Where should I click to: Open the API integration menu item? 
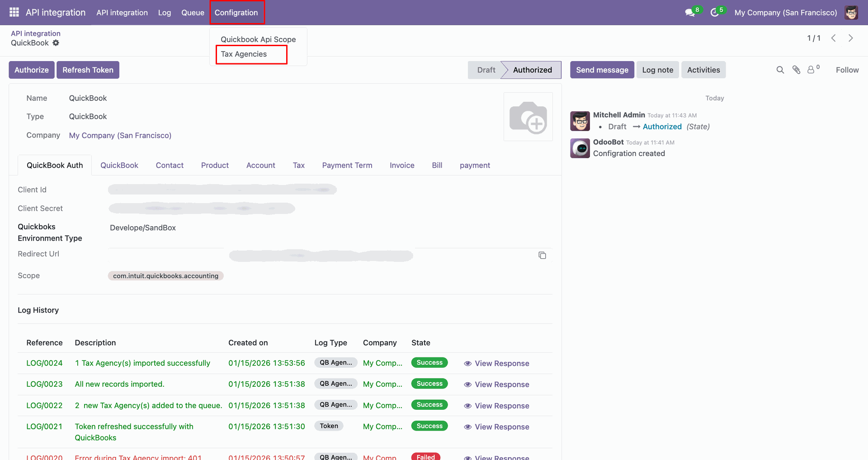122,13
